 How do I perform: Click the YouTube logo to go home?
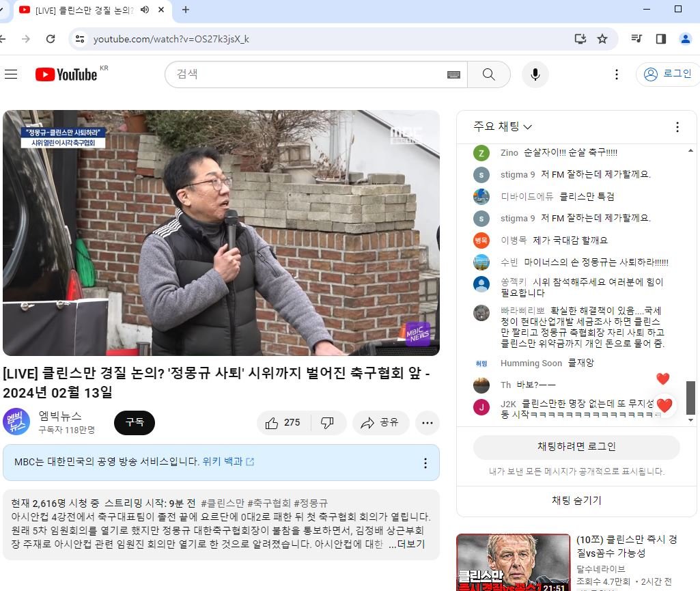tap(66, 74)
